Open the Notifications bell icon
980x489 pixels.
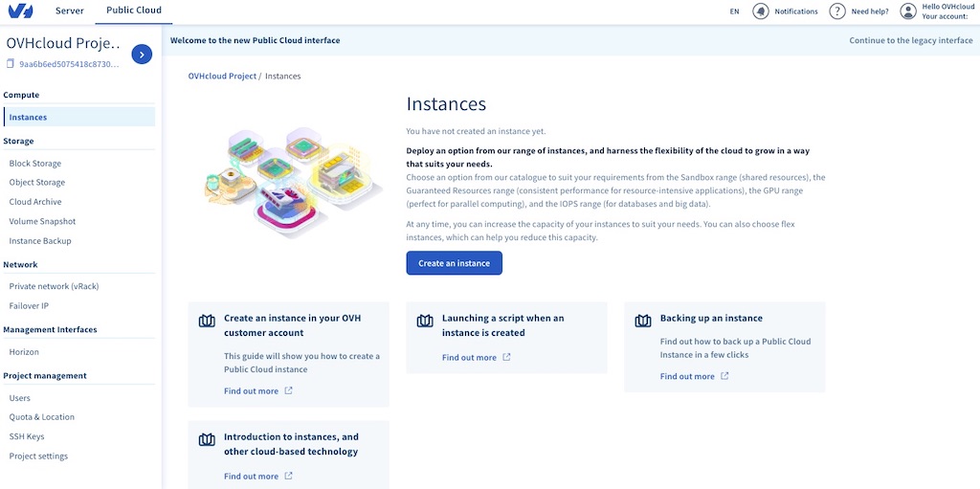(761, 11)
